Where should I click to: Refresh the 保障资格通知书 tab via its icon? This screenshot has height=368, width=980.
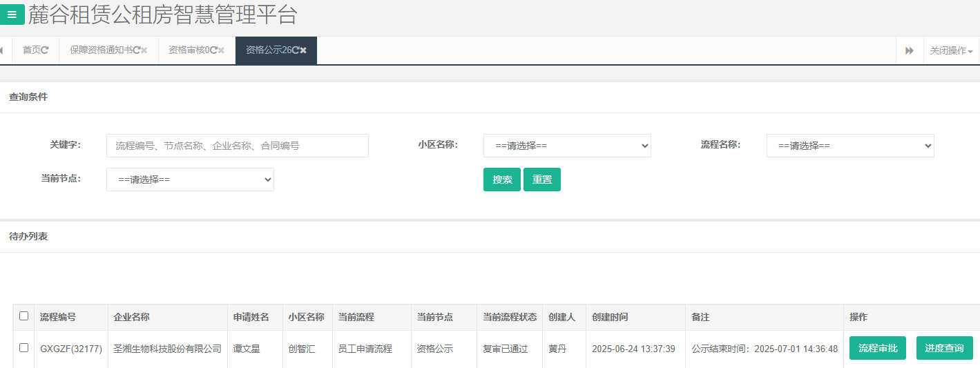coord(136,50)
